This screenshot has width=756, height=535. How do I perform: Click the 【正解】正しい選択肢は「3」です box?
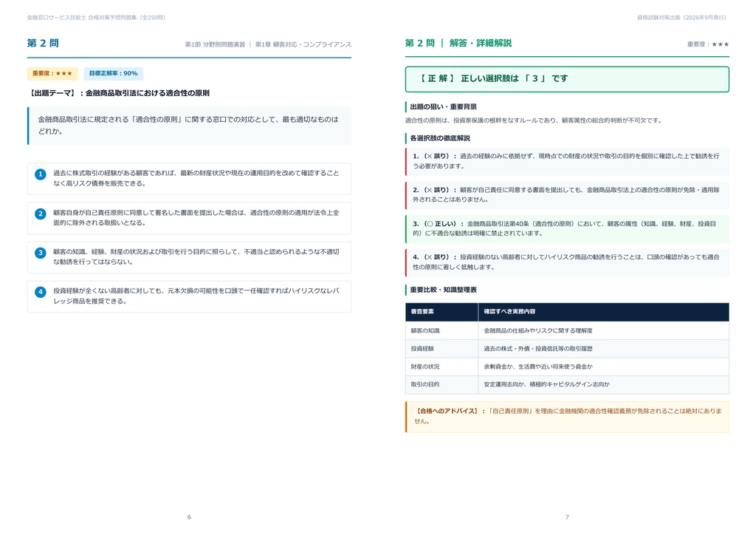567,78
